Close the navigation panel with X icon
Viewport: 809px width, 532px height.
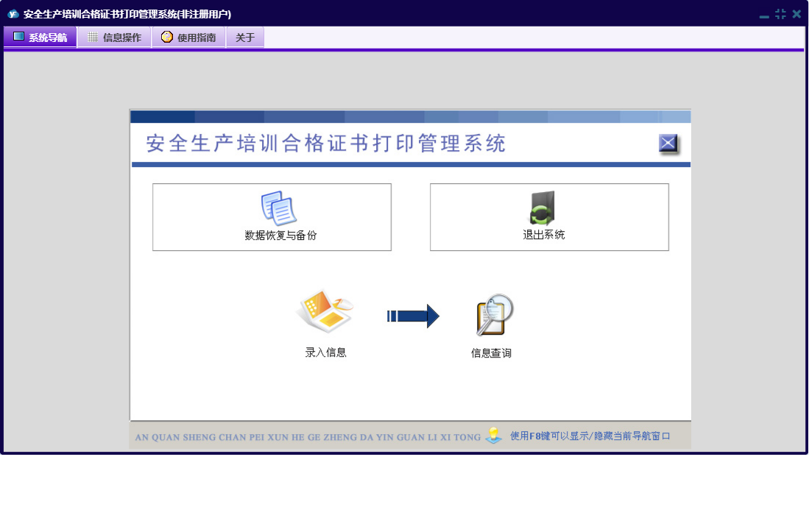tap(668, 143)
